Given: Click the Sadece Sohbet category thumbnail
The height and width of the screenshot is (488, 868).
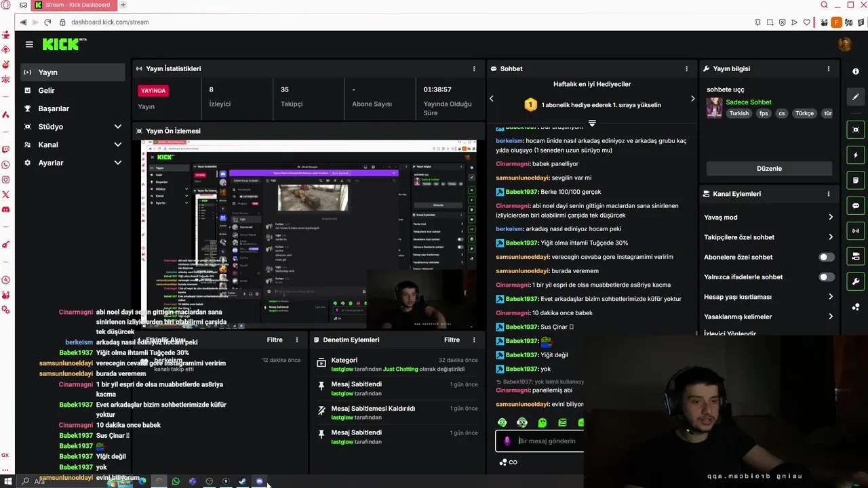Looking at the screenshot, I should [714, 108].
